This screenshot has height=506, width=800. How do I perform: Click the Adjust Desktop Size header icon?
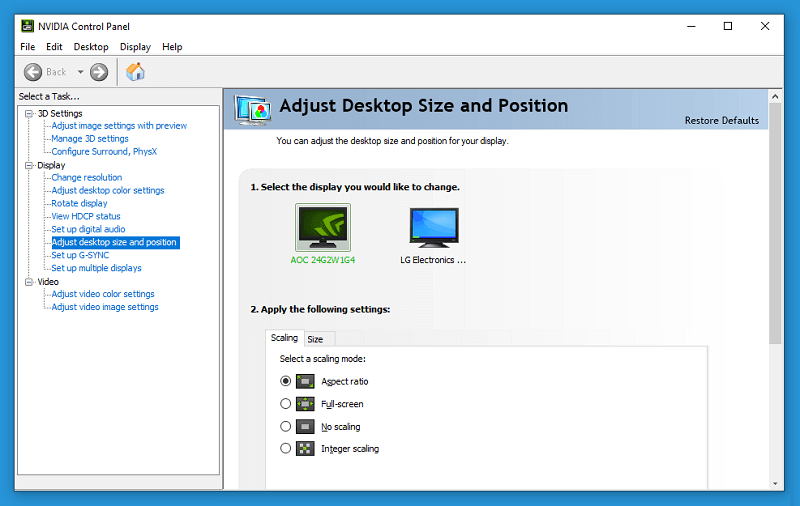click(253, 110)
